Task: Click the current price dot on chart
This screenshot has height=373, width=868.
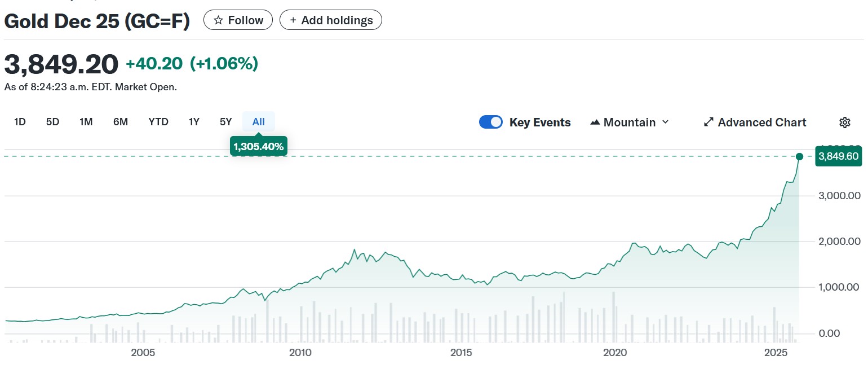Action: (x=799, y=156)
